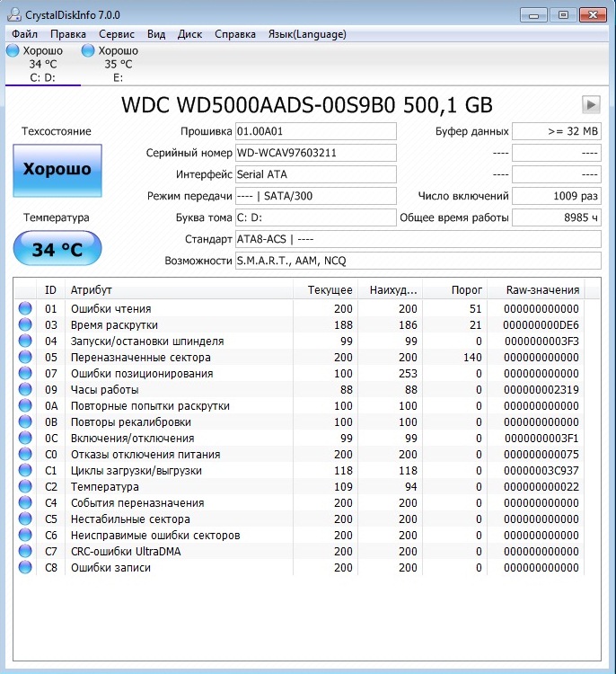Click raw value 000000000DE6
Screen dimensions: 616x674
541,325
